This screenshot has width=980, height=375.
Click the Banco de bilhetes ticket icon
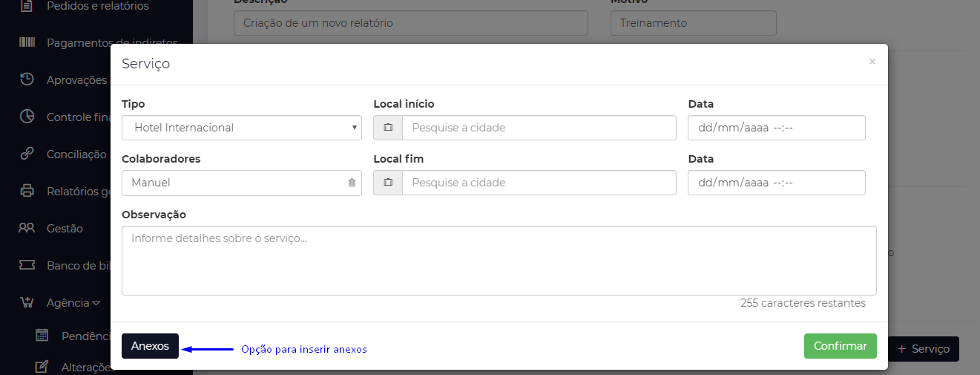[27, 265]
